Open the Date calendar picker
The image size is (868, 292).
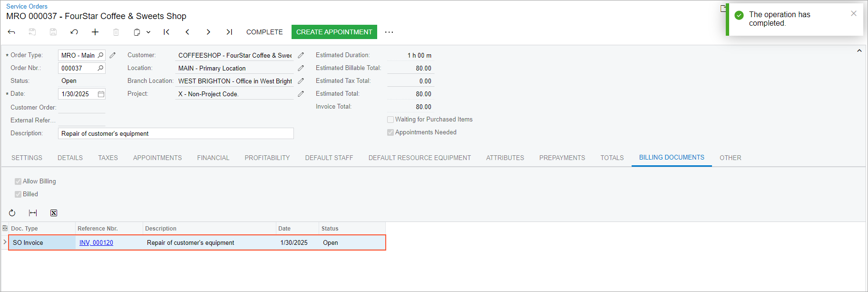101,94
